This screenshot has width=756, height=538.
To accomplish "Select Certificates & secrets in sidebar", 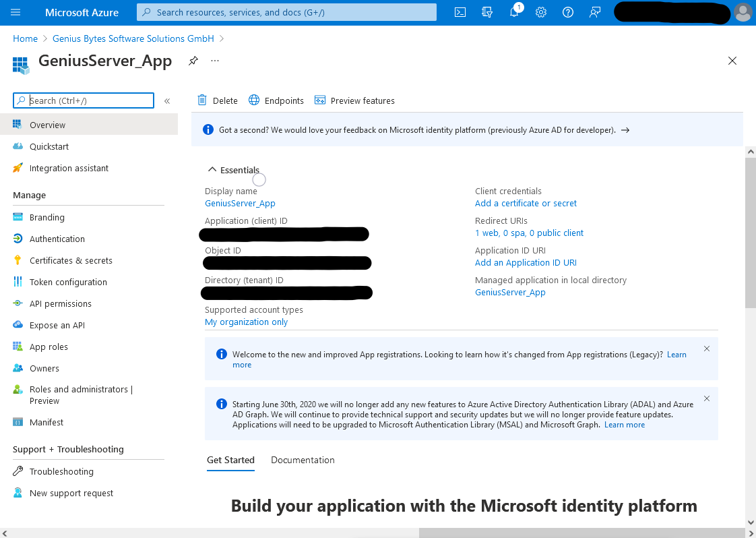I will pos(71,260).
